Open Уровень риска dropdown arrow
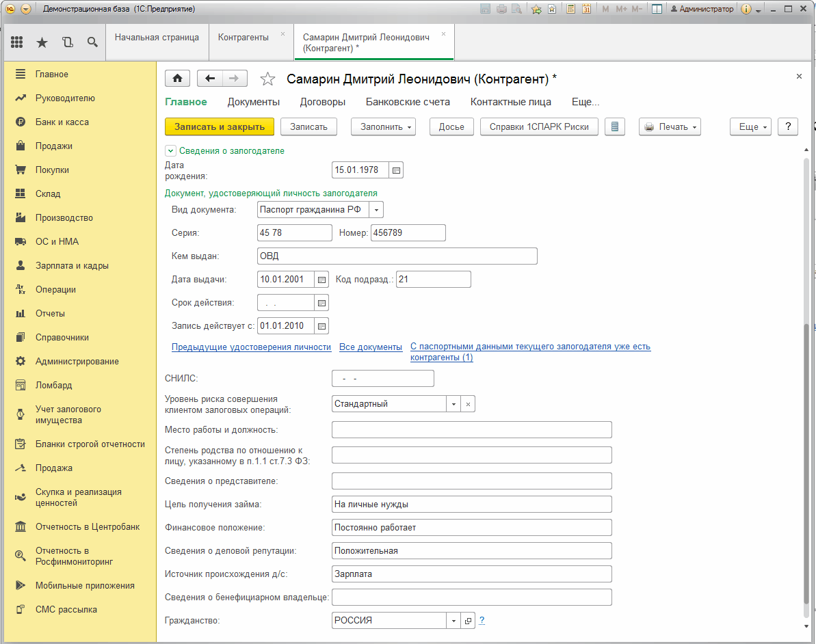 (453, 404)
